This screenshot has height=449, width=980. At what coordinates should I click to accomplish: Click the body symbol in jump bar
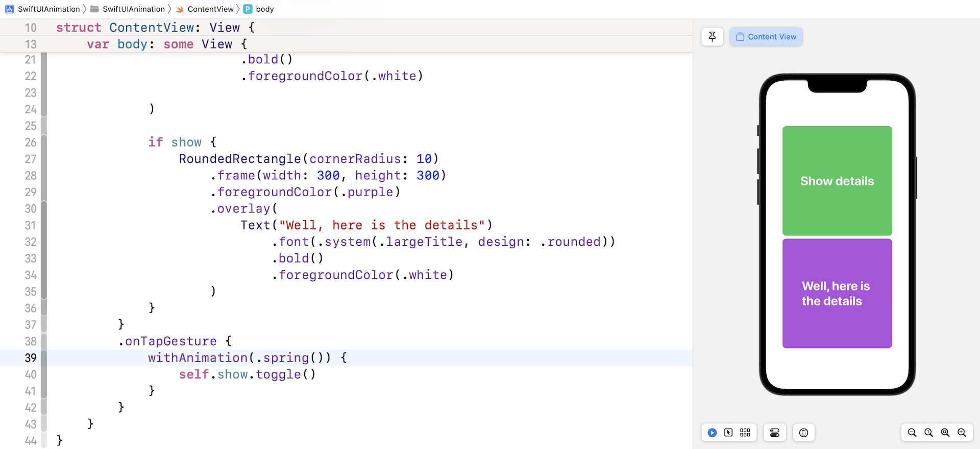(x=264, y=9)
